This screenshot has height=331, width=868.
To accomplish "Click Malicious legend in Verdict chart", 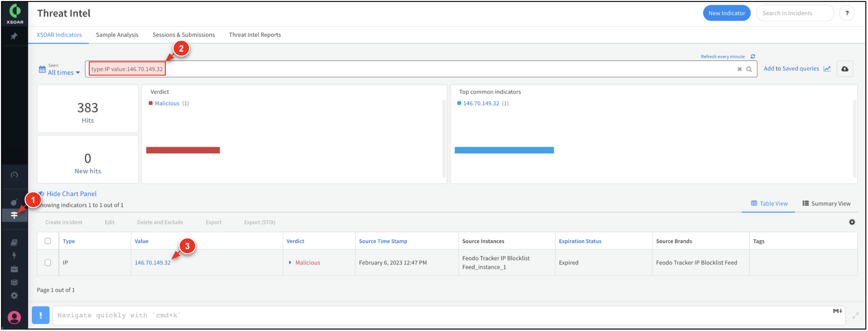I will 167,103.
